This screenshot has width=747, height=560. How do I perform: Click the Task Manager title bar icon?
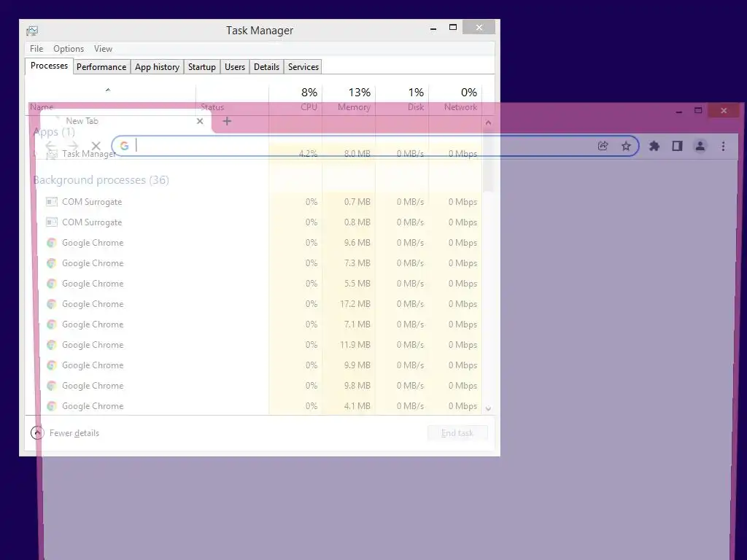click(x=32, y=31)
